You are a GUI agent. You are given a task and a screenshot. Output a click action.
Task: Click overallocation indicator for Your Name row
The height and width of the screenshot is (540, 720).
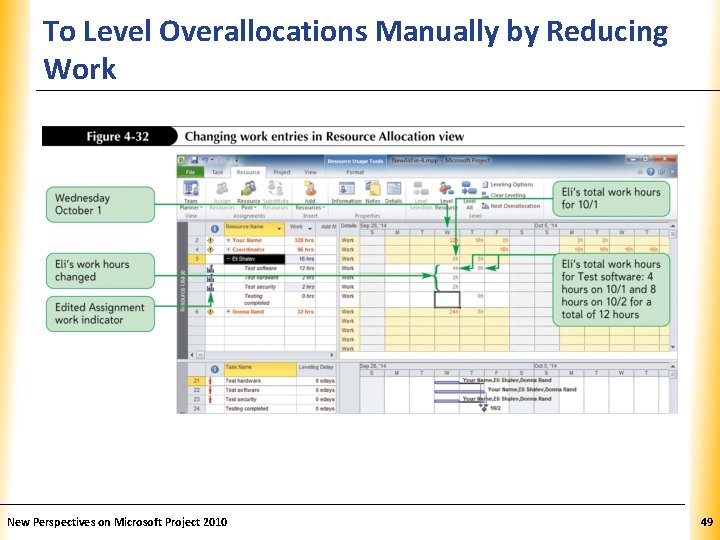pyautogui.click(x=210, y=240)
